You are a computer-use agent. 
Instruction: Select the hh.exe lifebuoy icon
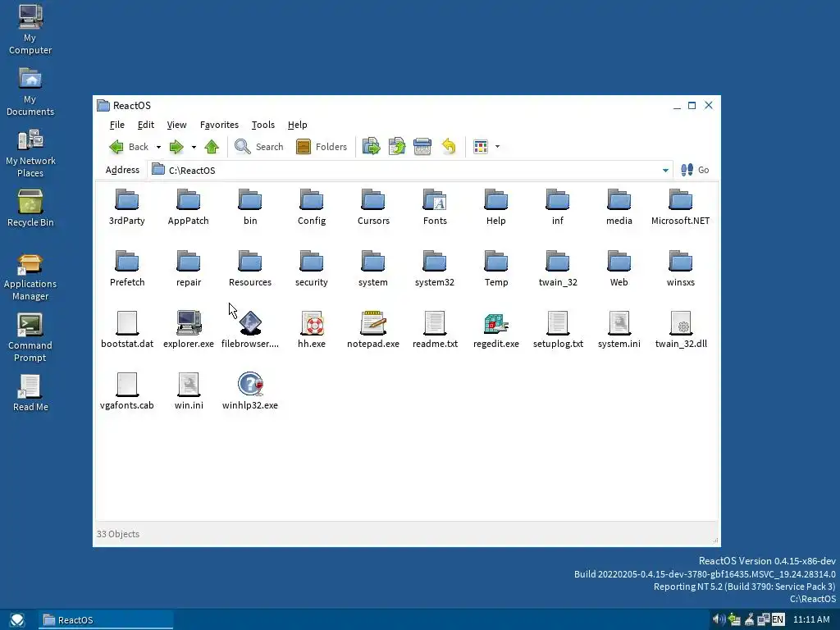click(312, 323)
